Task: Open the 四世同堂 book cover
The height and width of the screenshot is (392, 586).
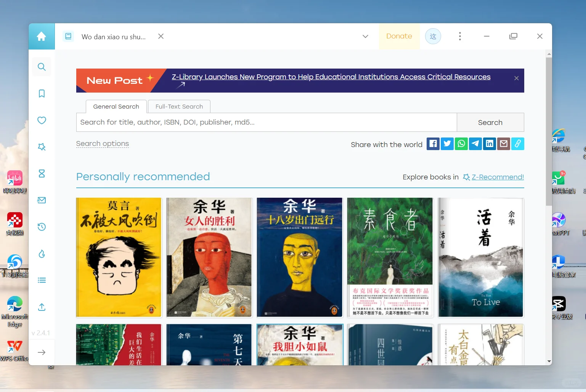Action: (390, 345)
